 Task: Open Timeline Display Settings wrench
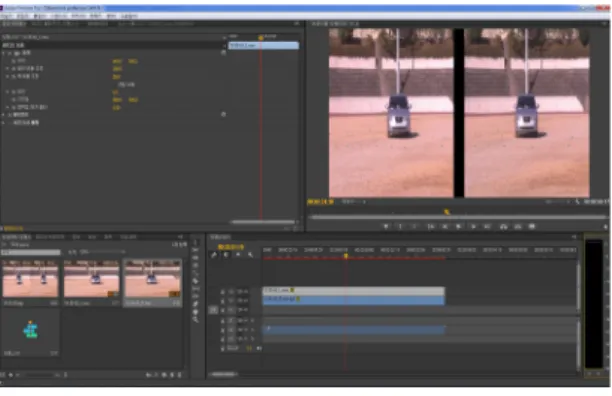[x=250, y=255]
